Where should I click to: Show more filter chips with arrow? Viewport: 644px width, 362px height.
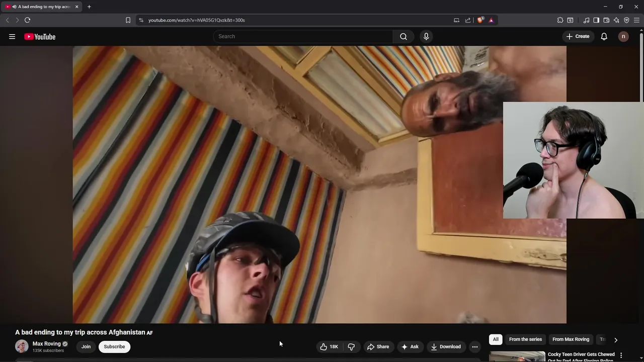[615, 340]
